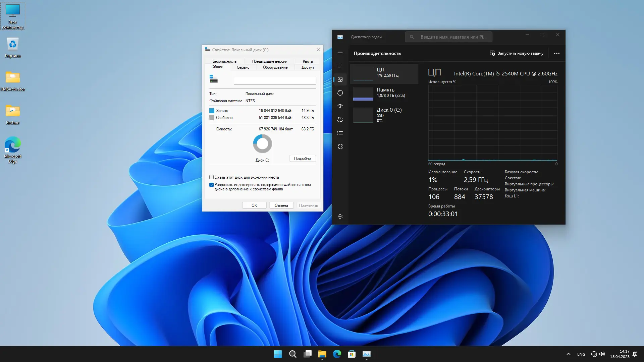Image resolution: width=644 pixels, height=362 pixels.
Task: Select Память performance graph thumbnail
Action: click(363, 94)
